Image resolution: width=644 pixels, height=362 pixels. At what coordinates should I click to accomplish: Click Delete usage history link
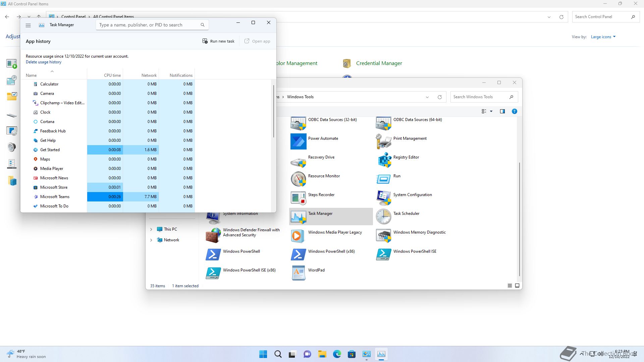(x=44, y=62)
